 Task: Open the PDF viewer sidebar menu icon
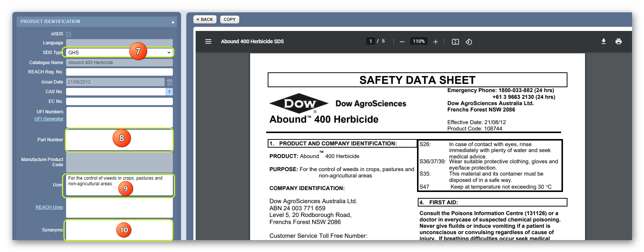208,41
